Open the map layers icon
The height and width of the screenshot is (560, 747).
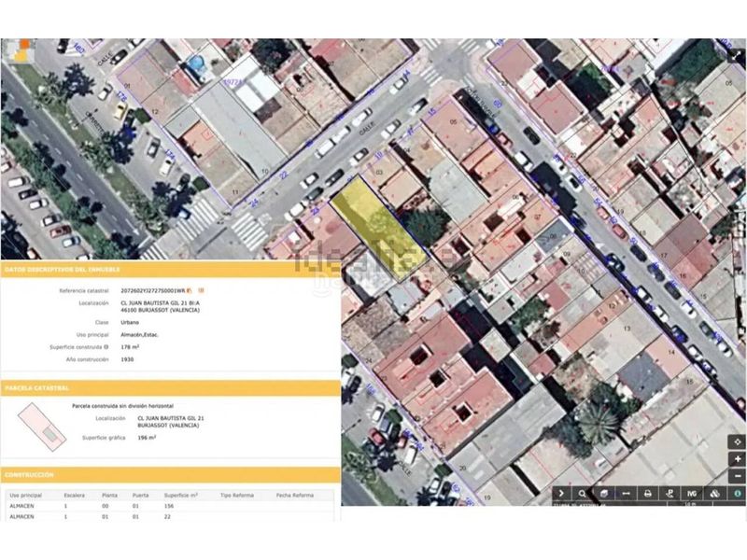pyautogui.click(x=714, y=494)
